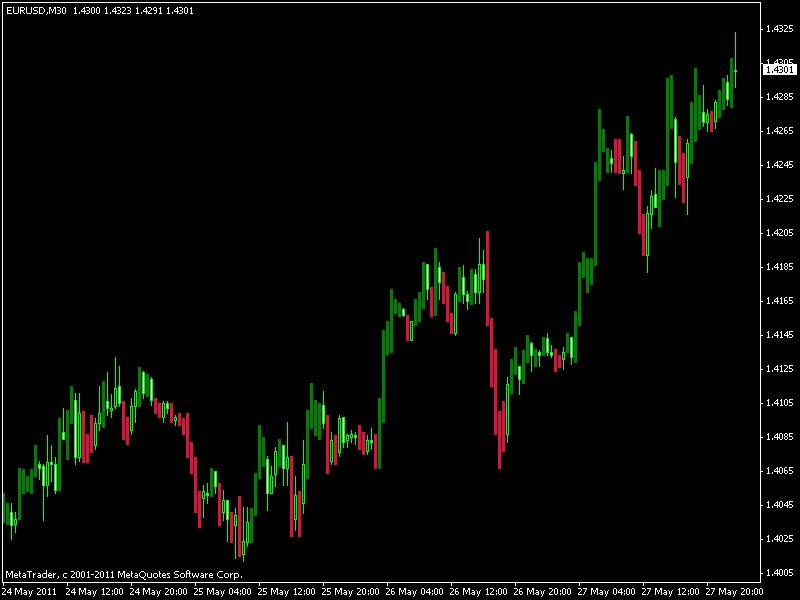
Task: Click the 1.4325 price scale label
Action: coord(779,29)
